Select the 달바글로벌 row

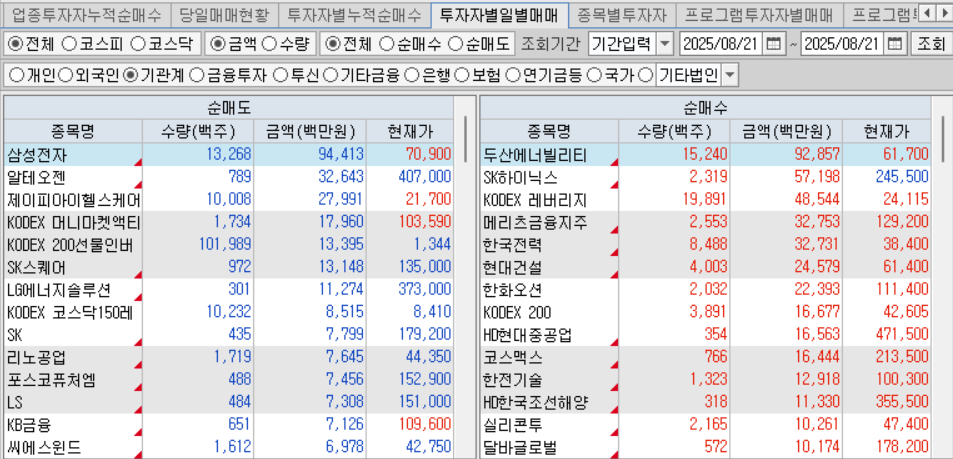705,447
